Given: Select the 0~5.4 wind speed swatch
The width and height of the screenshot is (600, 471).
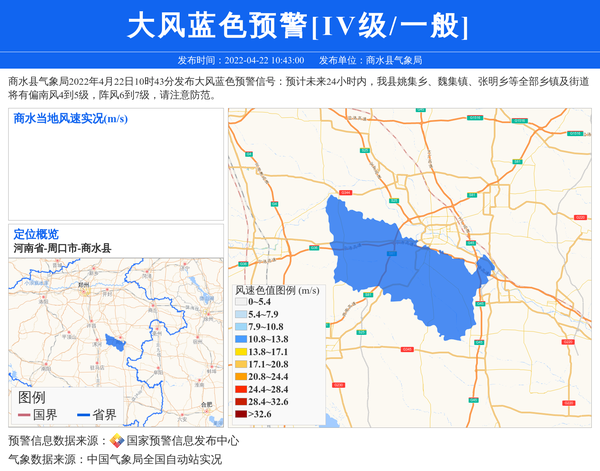Looking at the screenshot, I should click(241, 302).
